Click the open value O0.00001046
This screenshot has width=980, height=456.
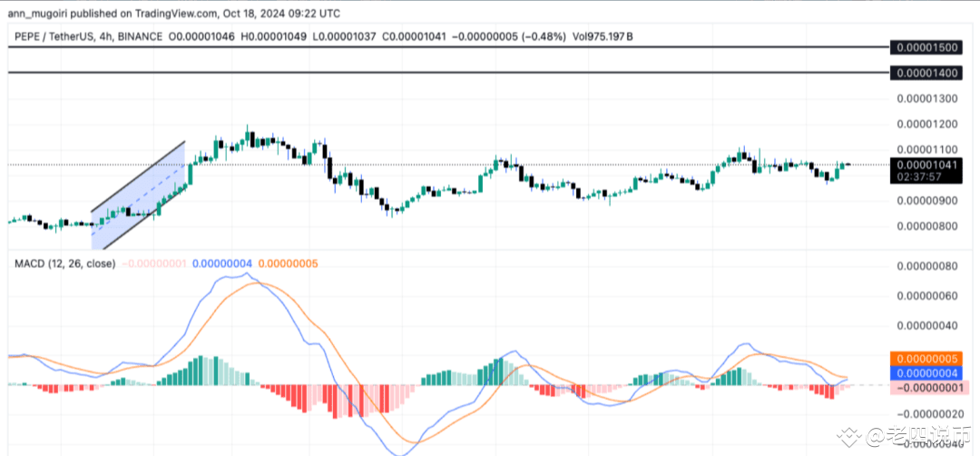(201, 37)
